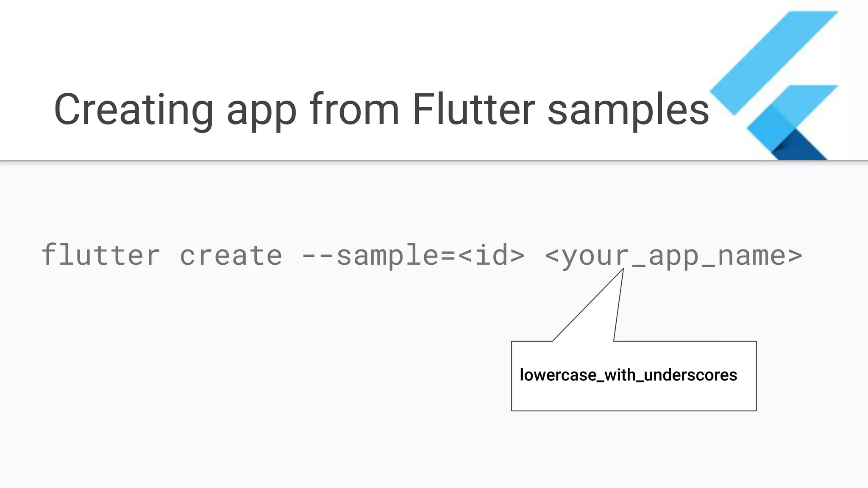
Task: Select the slide title 'Creating app from Flutter samples'
Action: [381, 110]
